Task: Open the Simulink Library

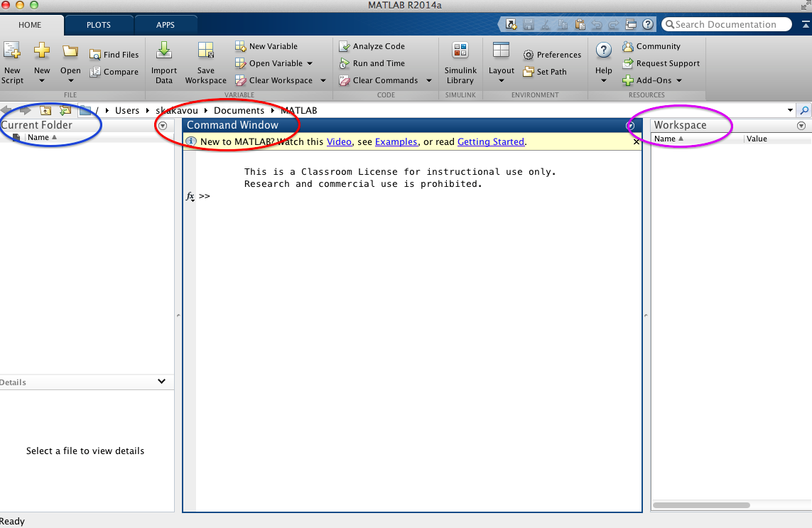Action: coord(460,63)
